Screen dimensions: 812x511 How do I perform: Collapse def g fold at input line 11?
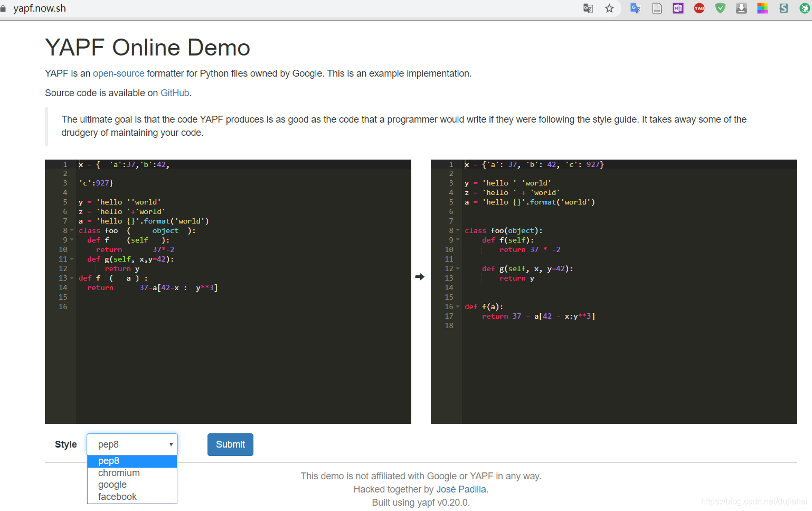72,259
